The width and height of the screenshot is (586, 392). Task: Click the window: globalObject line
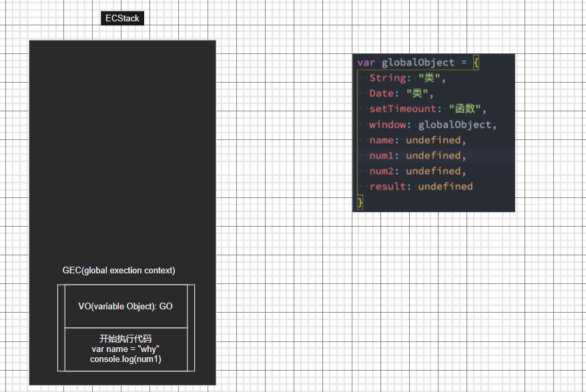tap(432, 124)
